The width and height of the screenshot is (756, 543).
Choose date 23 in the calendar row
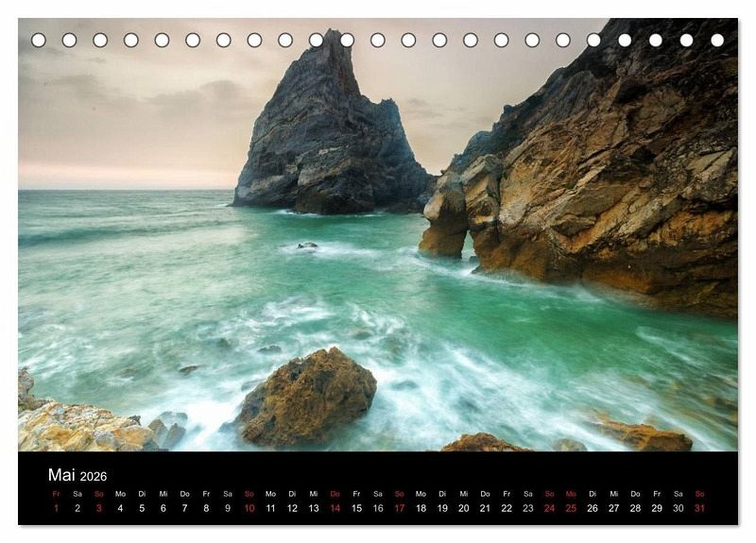[528, 508]
